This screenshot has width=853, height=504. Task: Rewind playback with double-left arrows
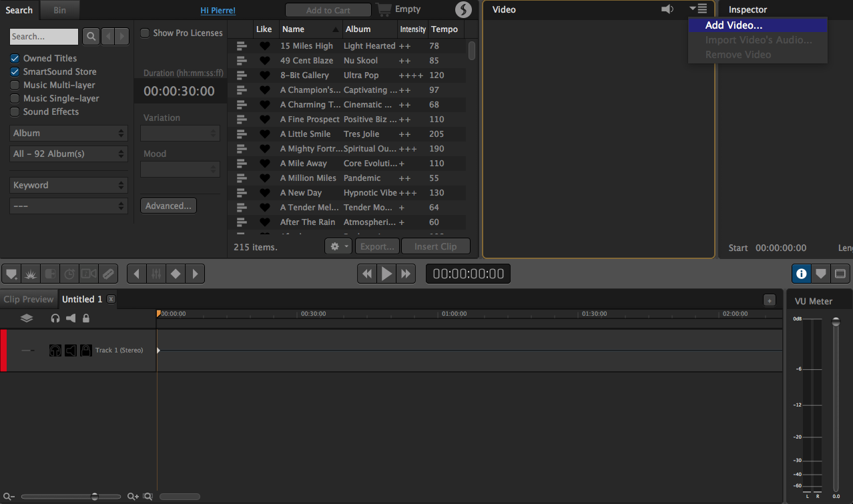point(367,274)
